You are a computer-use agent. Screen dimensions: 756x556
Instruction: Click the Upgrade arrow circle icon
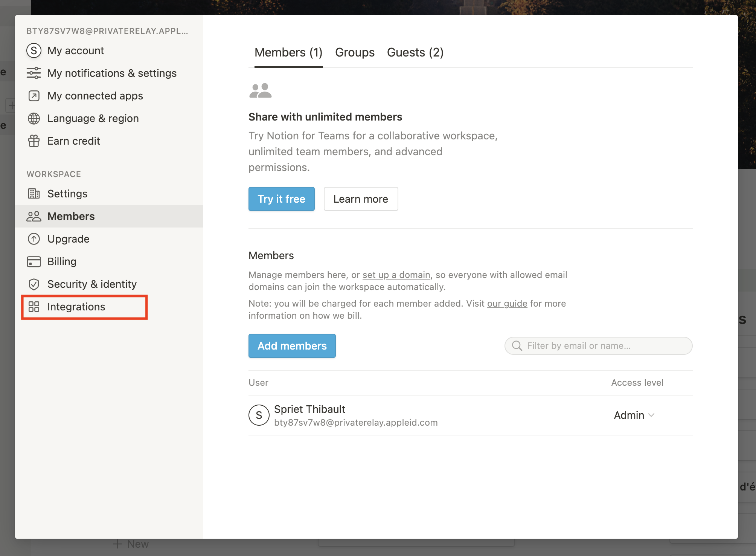(34, 239)
